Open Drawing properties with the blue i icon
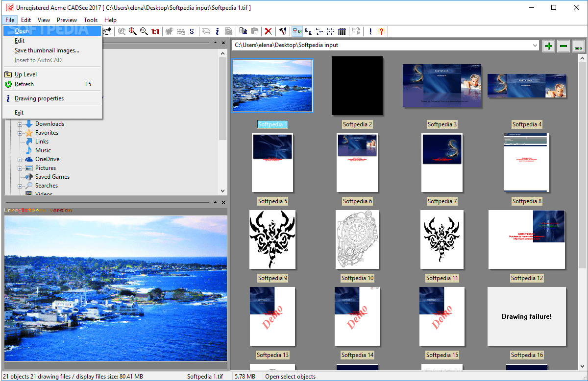The image size is (588, 381). click(217, 31)
